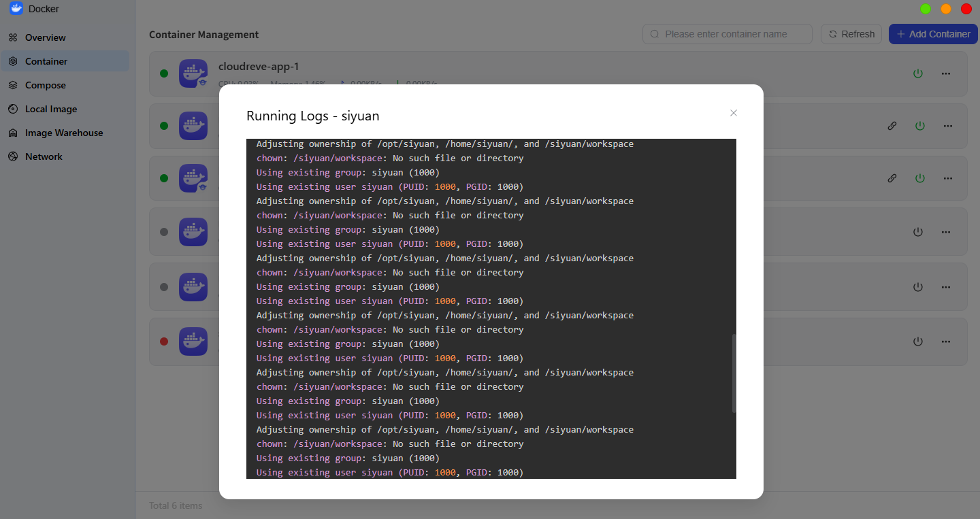Click the power icon for cloudreve-app-1
Viewport: 980px width, 519px height.
[x=918, y=73]
